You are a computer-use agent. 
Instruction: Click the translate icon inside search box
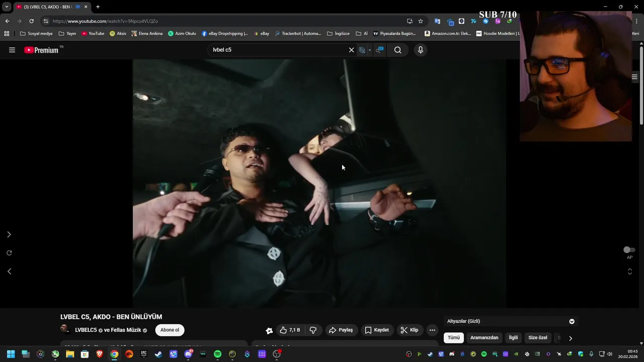tap(362, 50)
